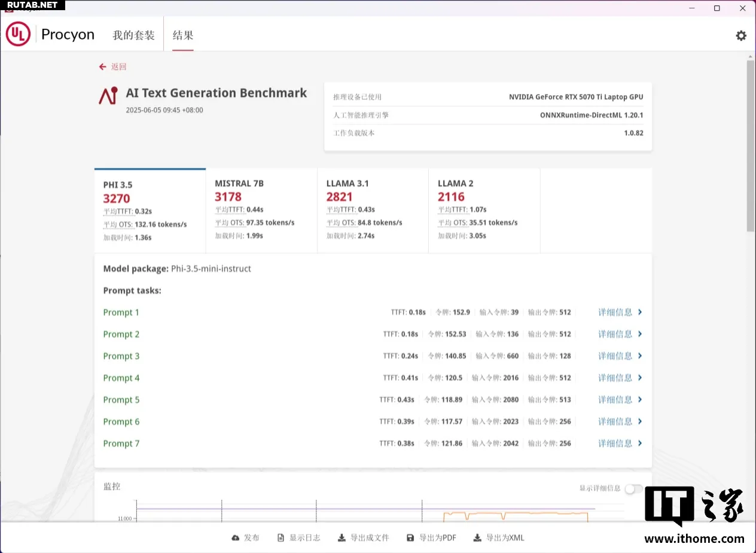Click the timestamp 2025-06-05 09:45 +08:00
756x553 pixels.
[x=164, y=110]
